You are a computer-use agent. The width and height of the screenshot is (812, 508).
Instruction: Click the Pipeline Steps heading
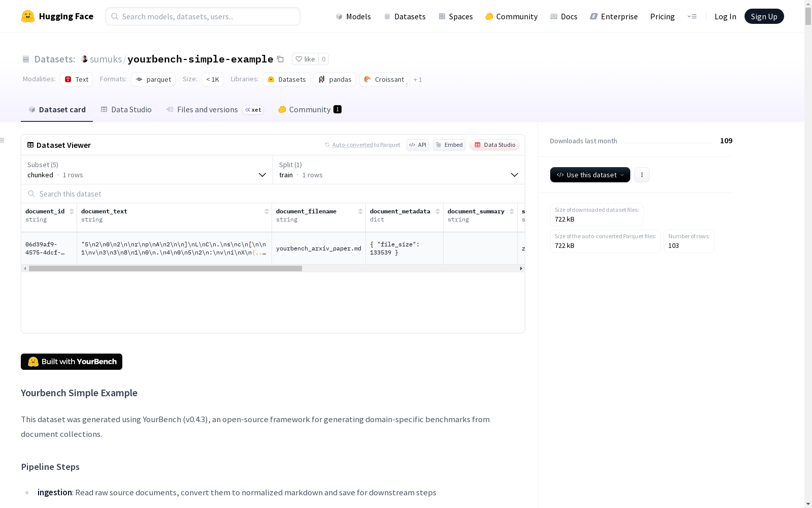50,467
